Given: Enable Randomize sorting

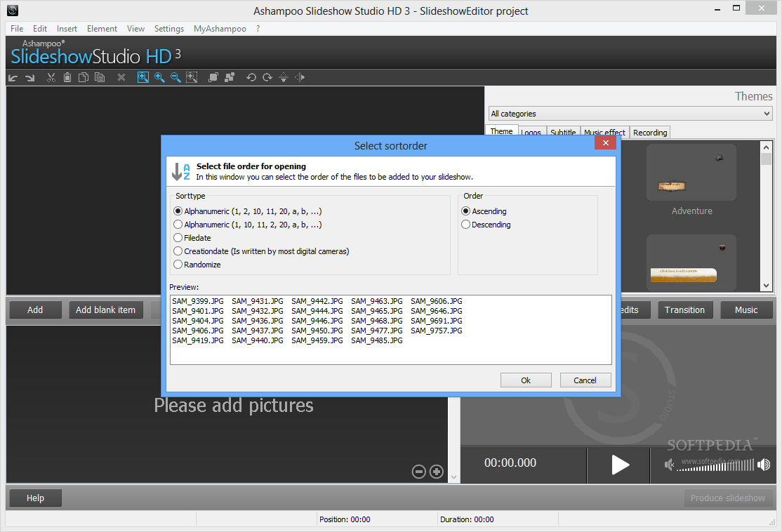Looking at the screenshot, I should click(178, 264).
